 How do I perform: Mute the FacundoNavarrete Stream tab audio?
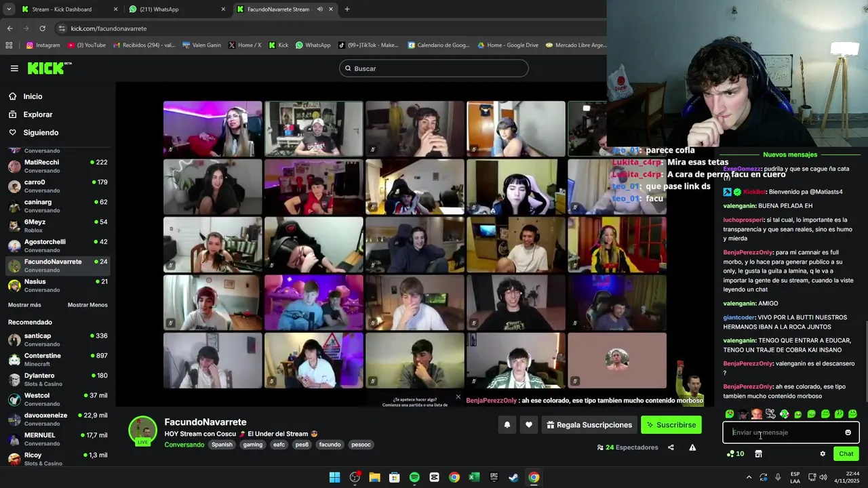pos(320,9)
